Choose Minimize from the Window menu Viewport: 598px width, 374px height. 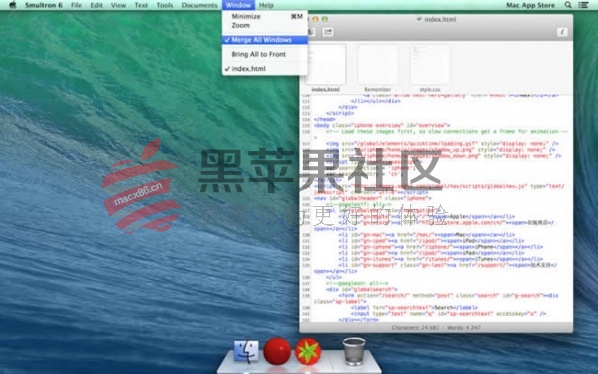point(265,16)
